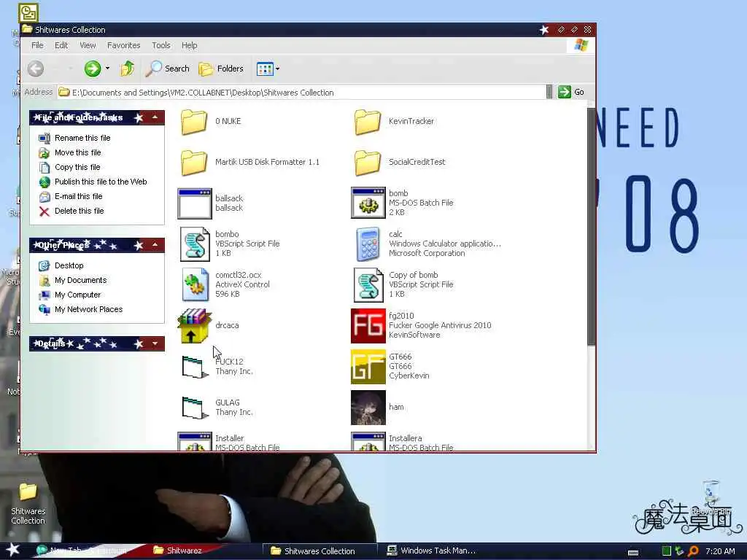747x560 pixels.
Task: Click Rename this file
Action: coord(82,138)
